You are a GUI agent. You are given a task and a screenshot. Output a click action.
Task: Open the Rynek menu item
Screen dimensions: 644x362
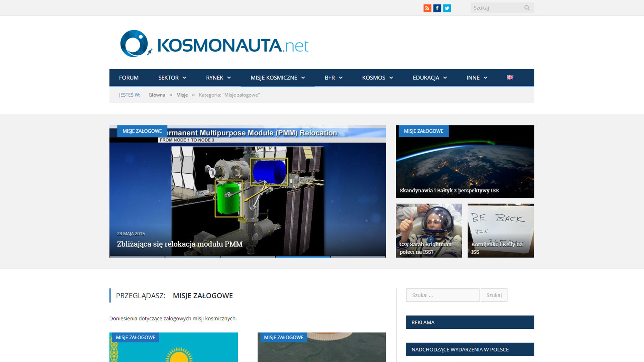click(218, 78)
